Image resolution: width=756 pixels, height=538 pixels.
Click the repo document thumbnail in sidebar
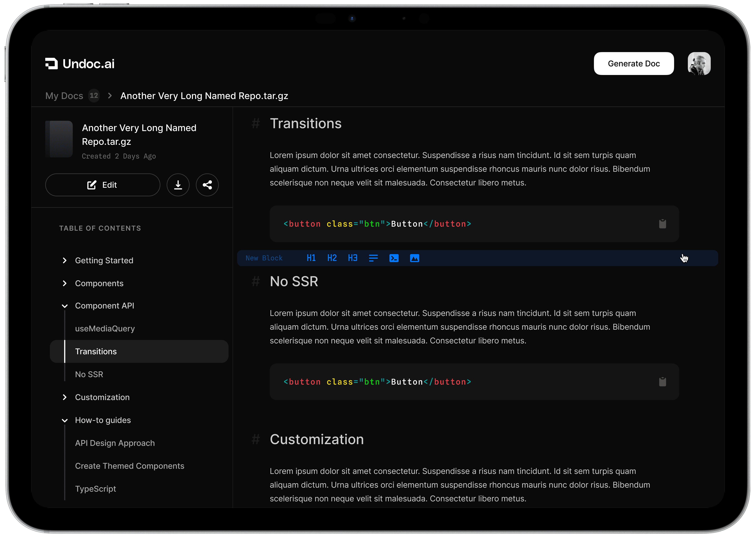[x=59, y=139]
